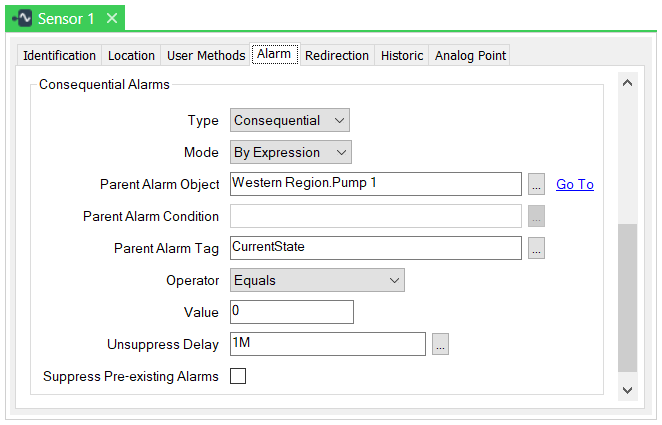This screenshot has height=425, width=662.
Task: Select the Analog Point tab
Action: pyautogui.click(x=470, y=56)
